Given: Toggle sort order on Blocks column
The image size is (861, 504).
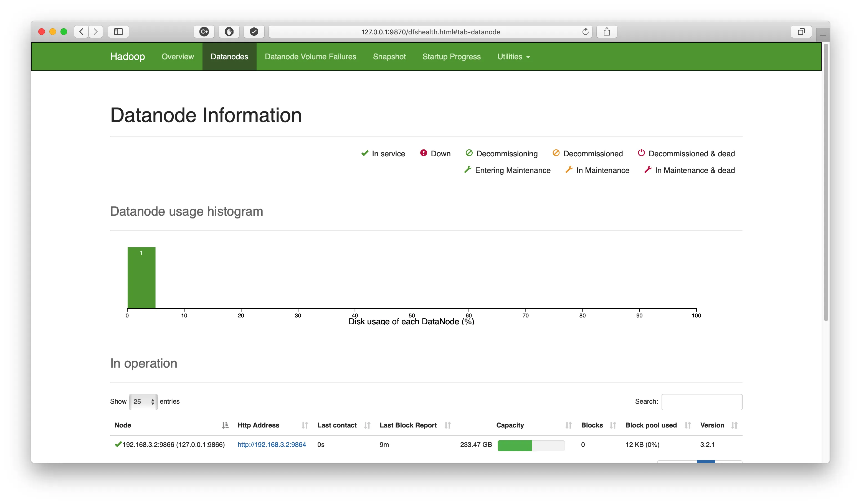Looking at the screenshot, I should 613,425.
